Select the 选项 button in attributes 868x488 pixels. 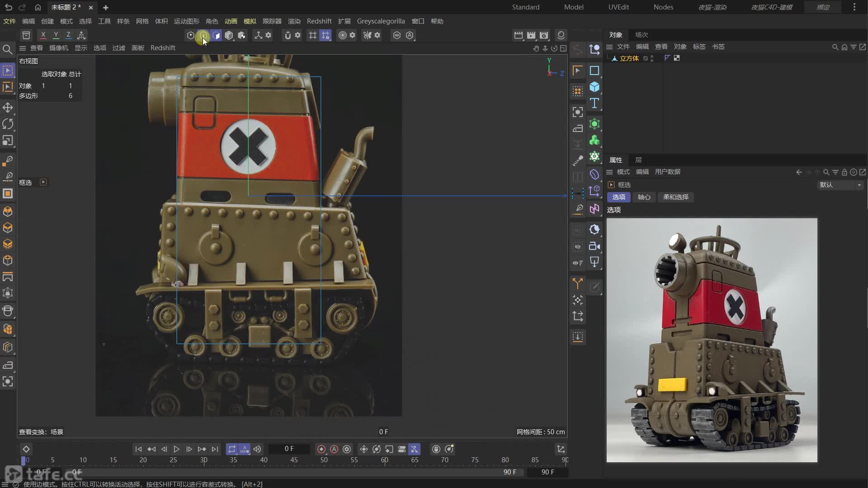coord(618,197)
